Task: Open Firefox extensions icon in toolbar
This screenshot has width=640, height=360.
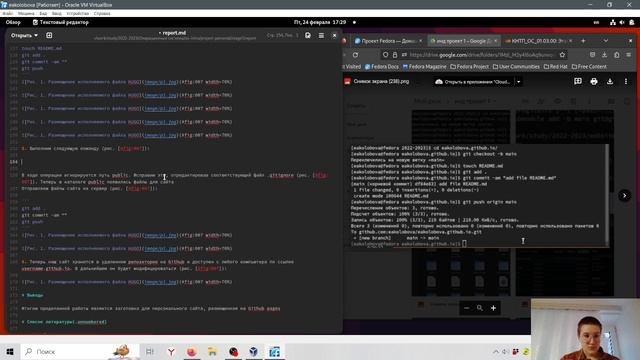Action: coord(617,55)
